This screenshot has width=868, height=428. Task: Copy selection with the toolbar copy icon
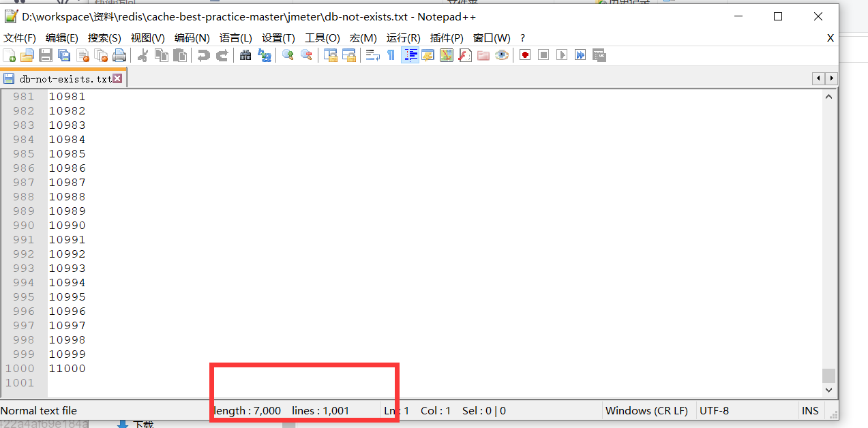point(161,55)
